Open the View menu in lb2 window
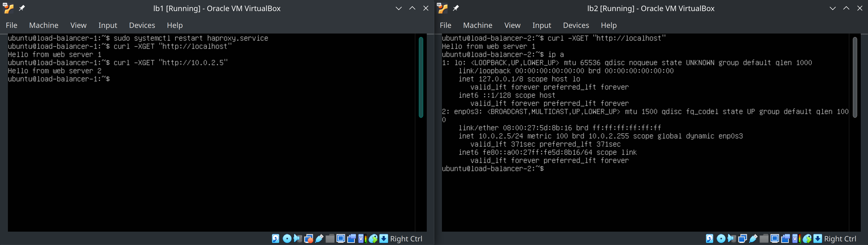The image size is (868, 245). click(x=512, y=25)
